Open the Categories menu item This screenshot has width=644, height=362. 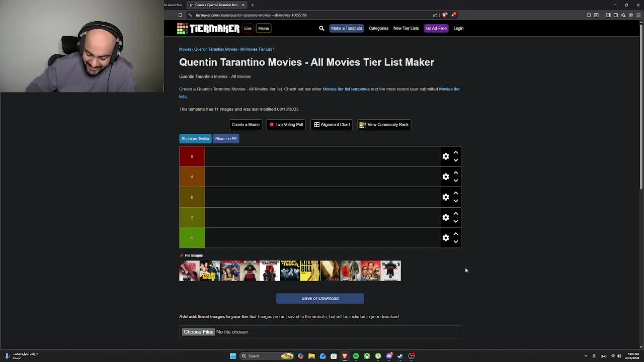click(x=378, y=29)
